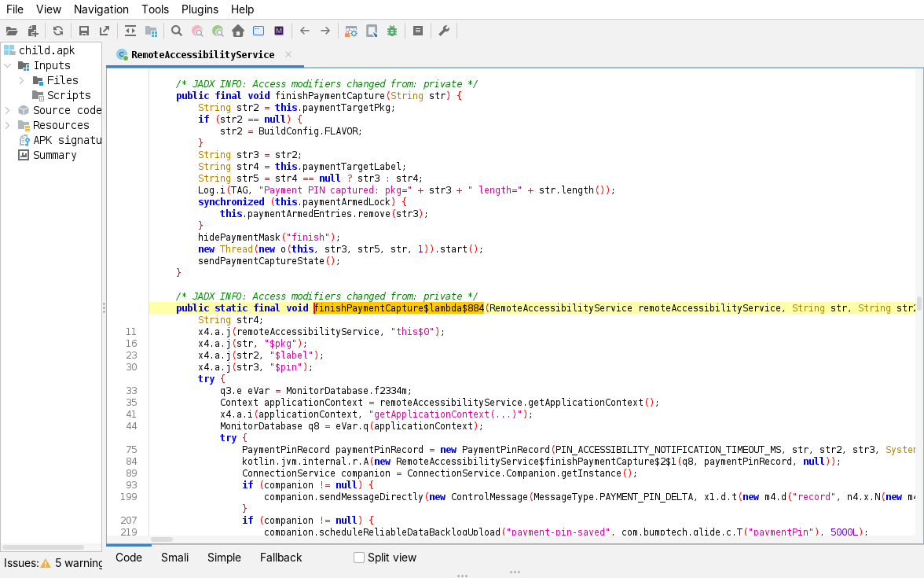Expand the Source code tree node

click(8, 110)
